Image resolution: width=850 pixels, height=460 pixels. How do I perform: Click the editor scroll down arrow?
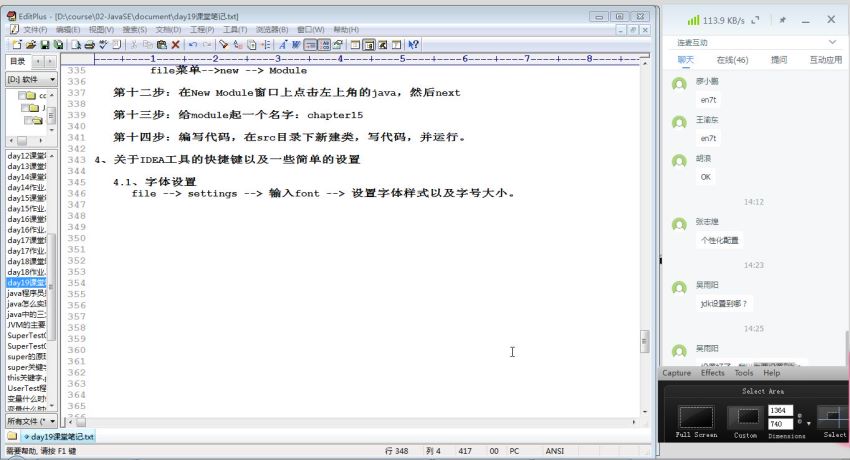[645, 412]
